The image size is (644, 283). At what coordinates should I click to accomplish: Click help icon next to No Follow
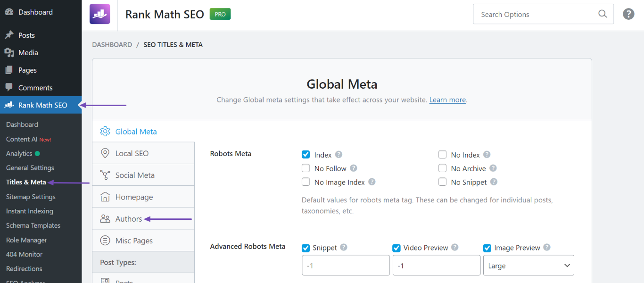pyautogui.click(x=354, y=168)
